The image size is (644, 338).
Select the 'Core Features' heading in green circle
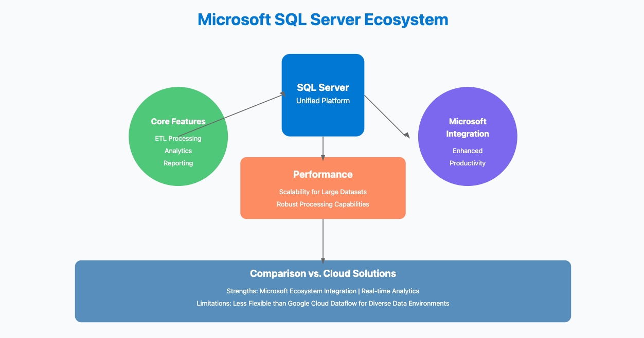coord(178,122)
